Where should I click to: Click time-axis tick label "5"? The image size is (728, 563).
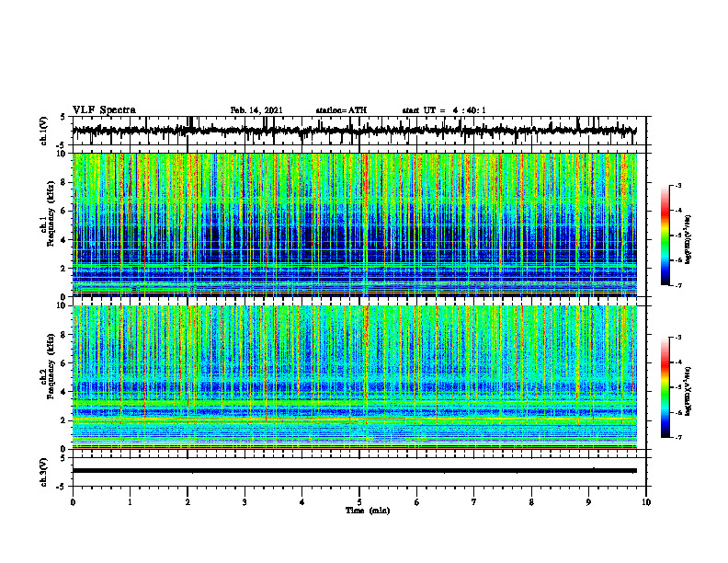(359, 502)
